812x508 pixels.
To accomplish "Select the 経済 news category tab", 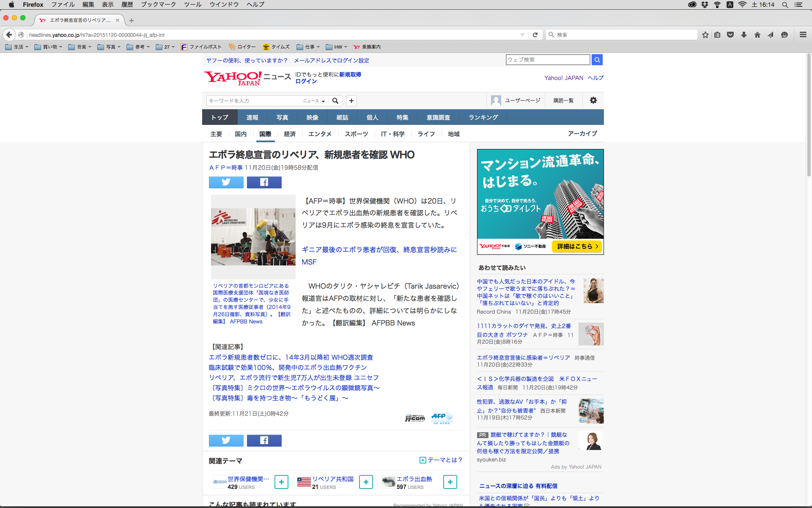I will pyautogui.click(x=290, y=134).
